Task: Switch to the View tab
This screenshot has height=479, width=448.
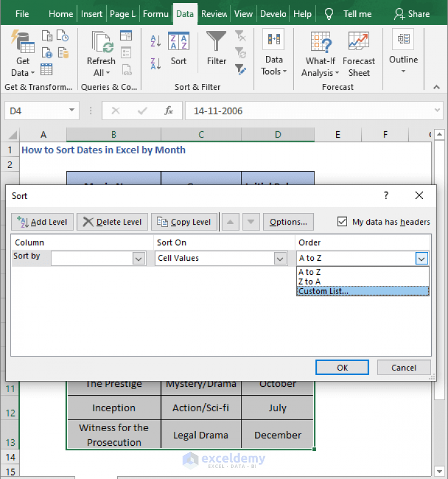Action: [243, 14]
